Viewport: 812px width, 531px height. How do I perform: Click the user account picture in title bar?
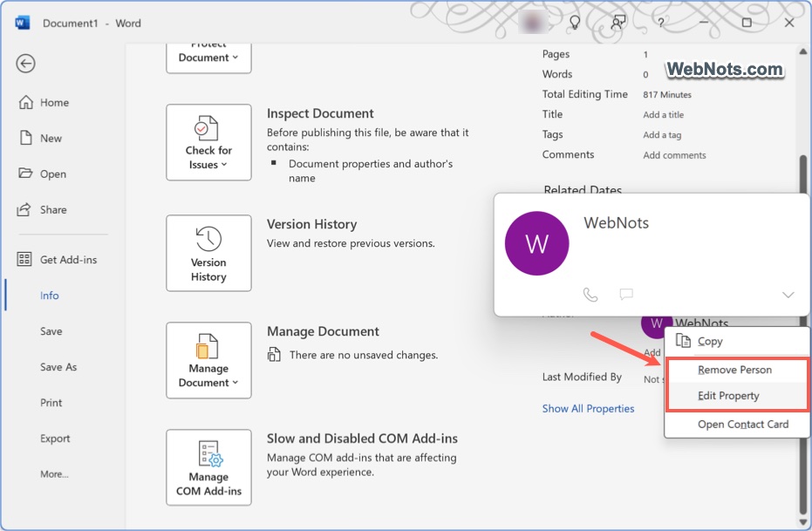click(534, 23)
